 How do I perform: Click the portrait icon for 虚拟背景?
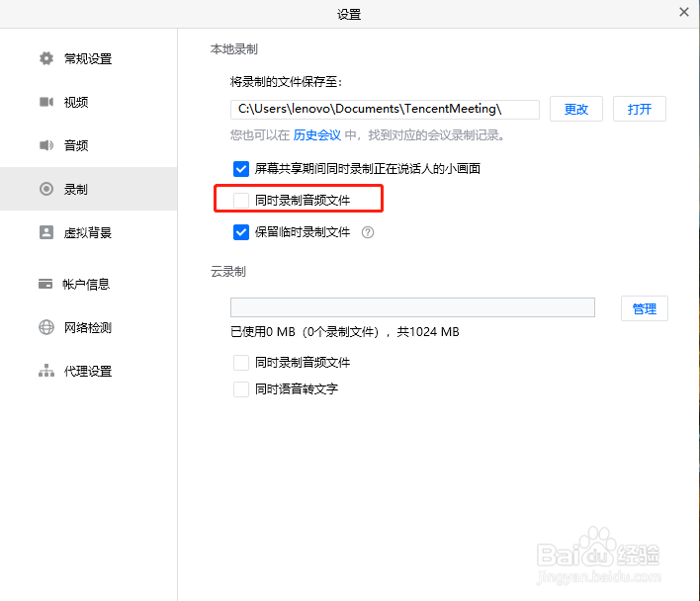coord(46,232)
